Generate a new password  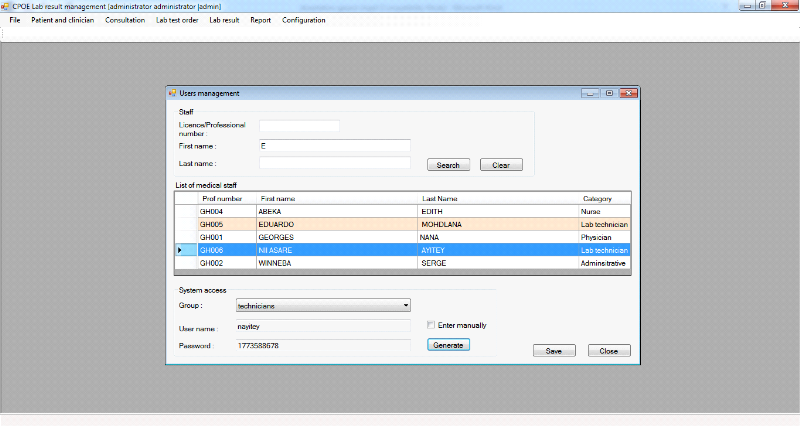pos(448,345)
